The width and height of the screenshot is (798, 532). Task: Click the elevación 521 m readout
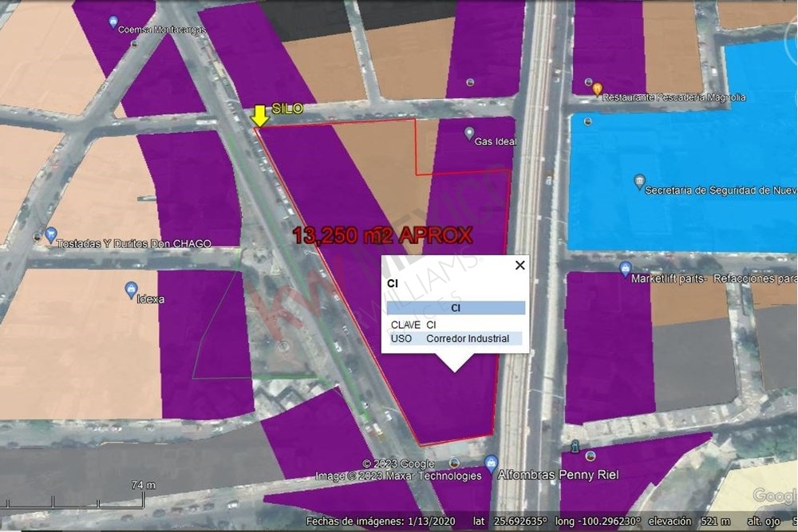tap(689, 522)
